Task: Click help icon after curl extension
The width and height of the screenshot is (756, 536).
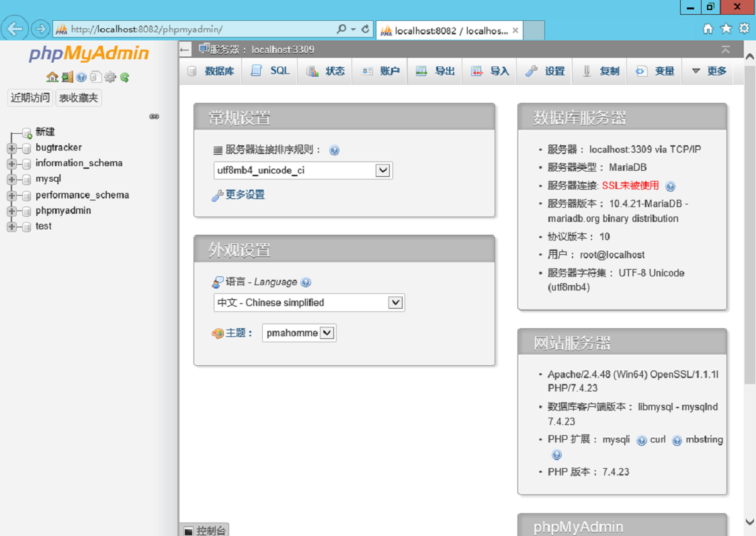Action: (677, 441)
